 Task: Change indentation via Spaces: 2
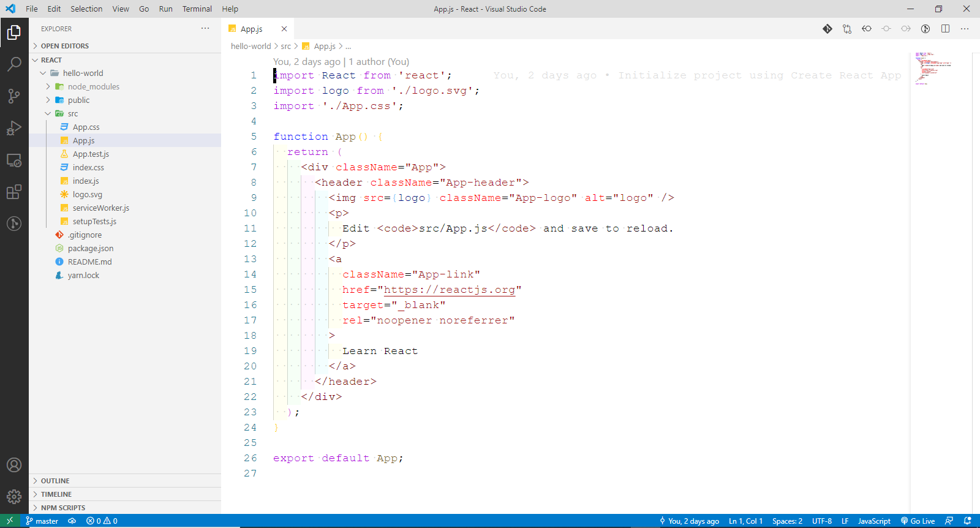pos(787,521)
